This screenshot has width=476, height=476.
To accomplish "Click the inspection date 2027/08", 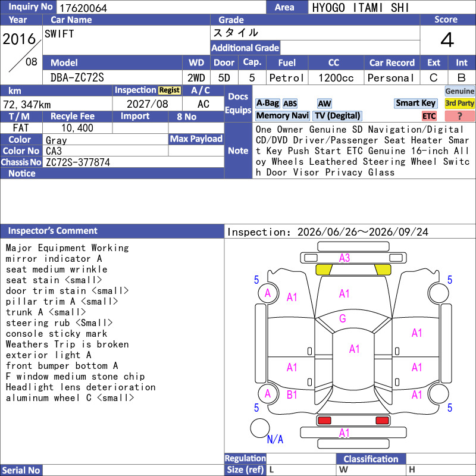I will pyautogui.click(x=147, y=104).
